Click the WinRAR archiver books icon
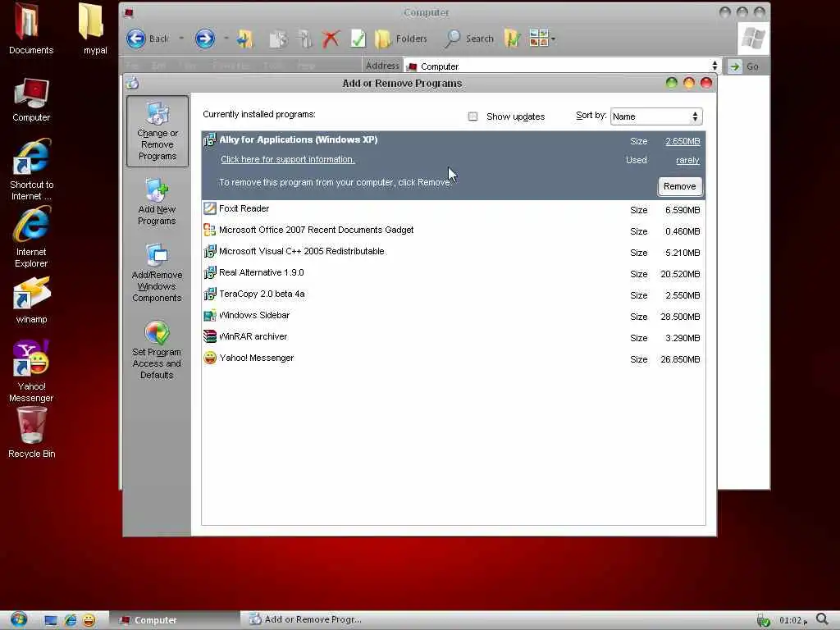This screenshot has width=840, height=630. pos(210,336)
